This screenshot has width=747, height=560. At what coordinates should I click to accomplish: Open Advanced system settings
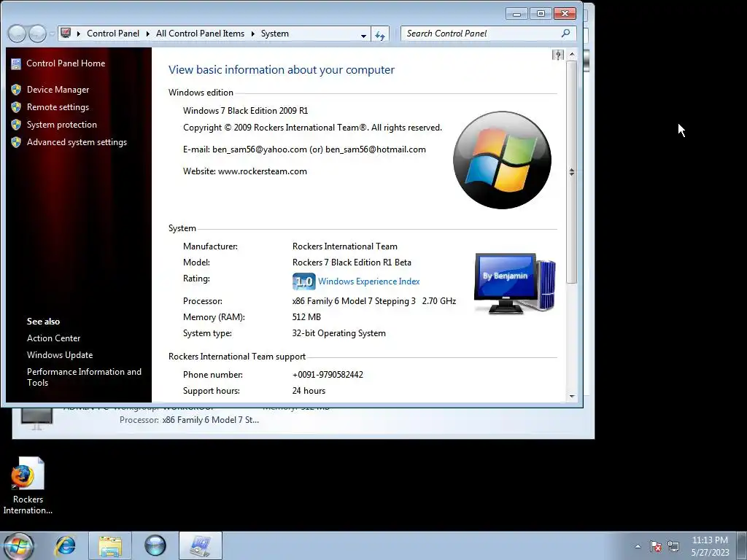77,142
